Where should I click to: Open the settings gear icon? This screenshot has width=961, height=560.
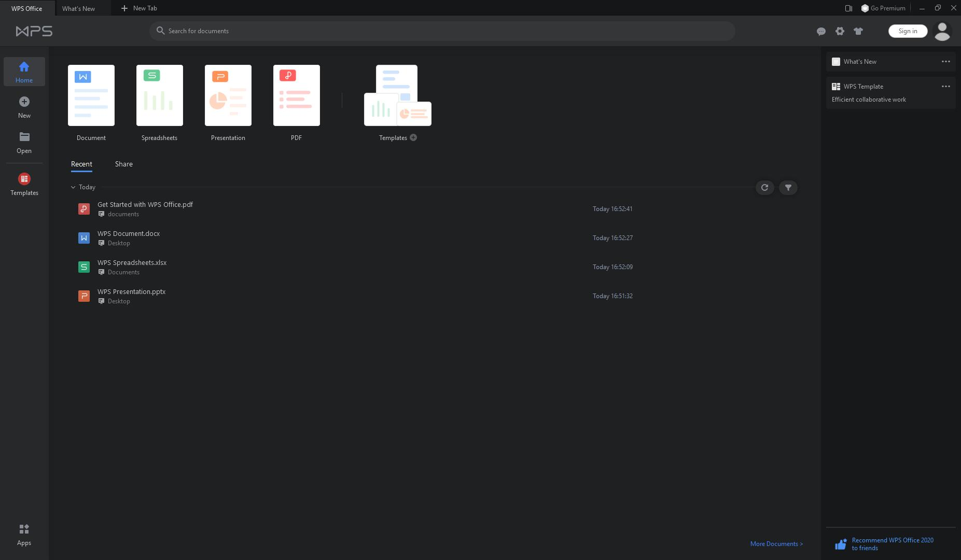(840, 31)
